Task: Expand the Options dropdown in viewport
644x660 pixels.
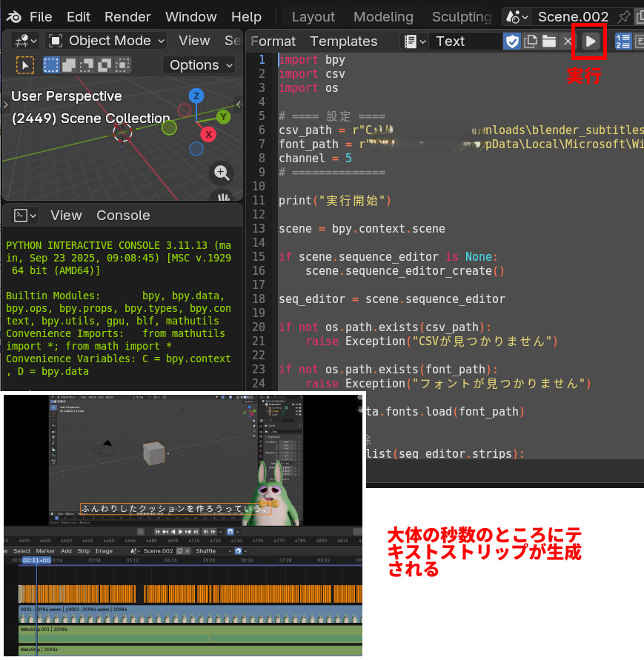Action: tap(199, 65)
